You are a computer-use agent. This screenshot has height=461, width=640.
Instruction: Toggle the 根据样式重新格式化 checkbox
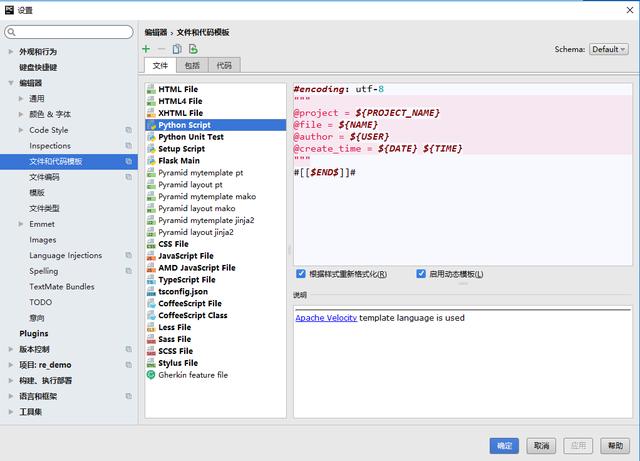[x=301, y=274]
